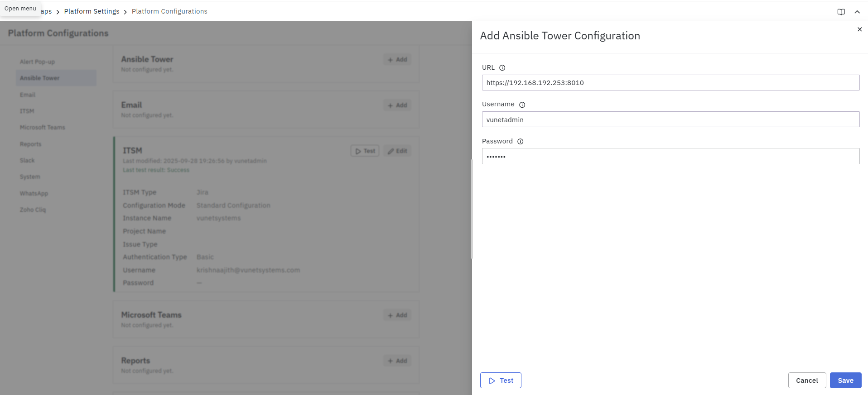Viewport: 868px width, 395px height.
Task: Click the URL input field
Action: (670, 83)
